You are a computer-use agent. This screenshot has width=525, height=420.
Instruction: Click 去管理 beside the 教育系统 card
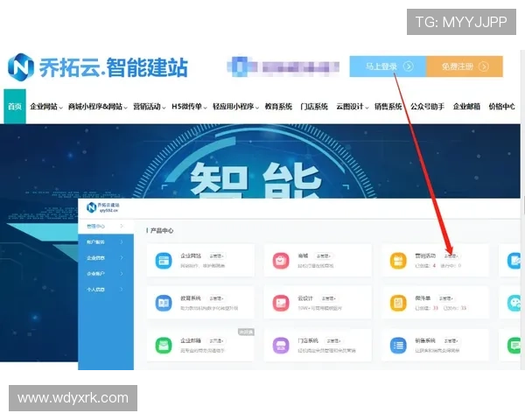click(x=217, y=298)
